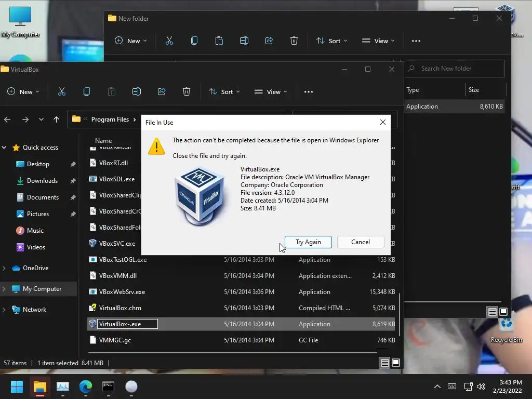Screen dimensions: 532x399
Task: Select Music in Quick access
Action: click(x=35, y=230)
